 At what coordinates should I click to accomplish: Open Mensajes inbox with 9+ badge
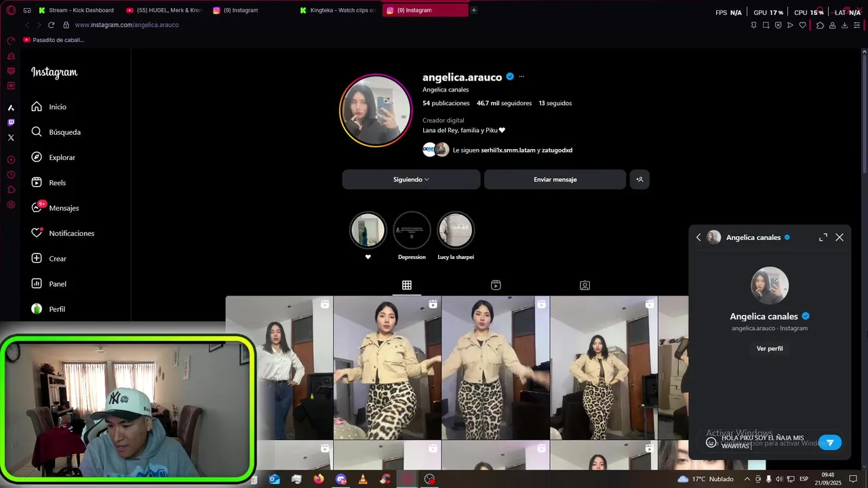click(x=55, y=208)
